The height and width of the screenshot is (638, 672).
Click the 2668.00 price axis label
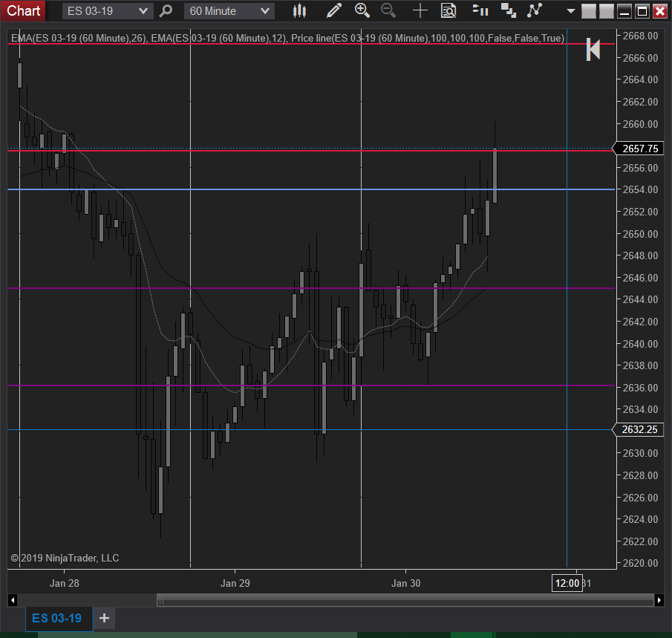640,36
